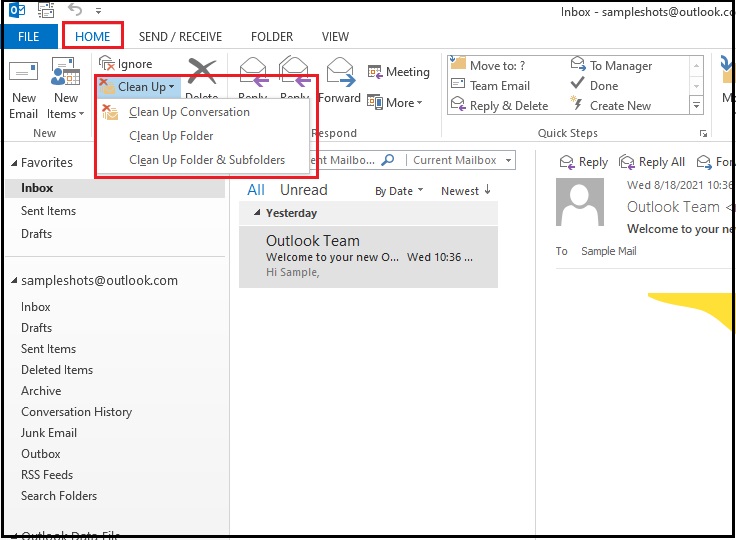Collapse the Favorites group

[x=14, y=163]
